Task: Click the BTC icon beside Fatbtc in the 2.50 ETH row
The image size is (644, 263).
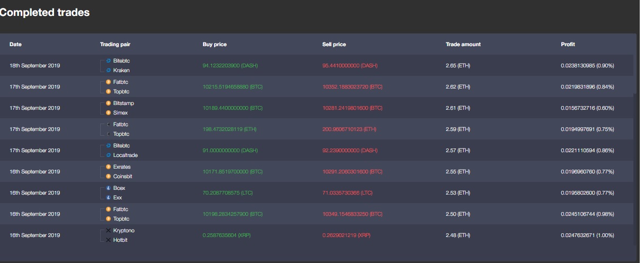Action: pos(108,209)
